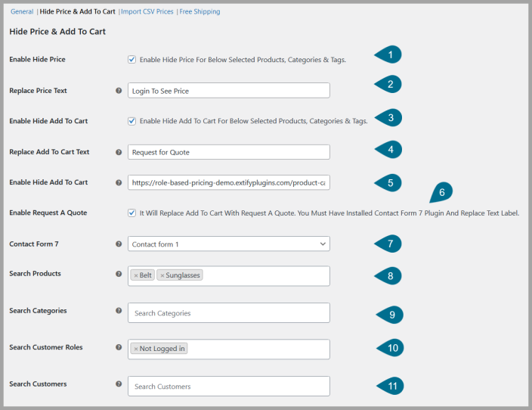Click help icon beside Replace Price Text

tap(119, 91)
